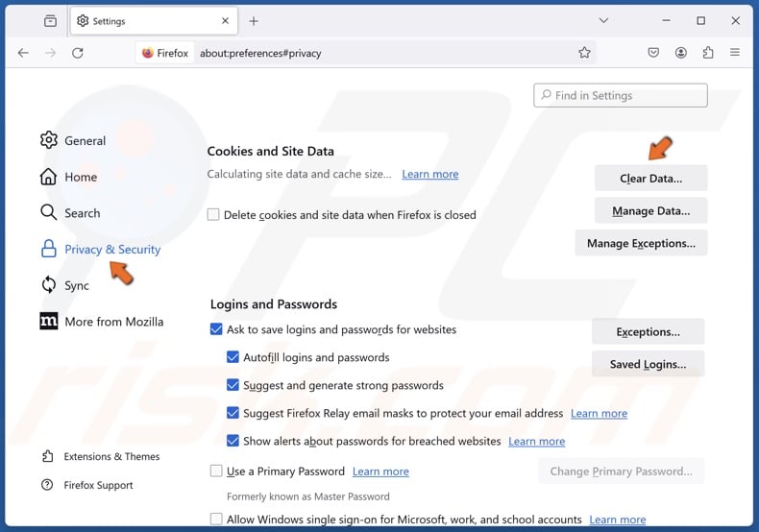
Task: Toggle Autofill logins and passwords checkbox
Action: 233,357
